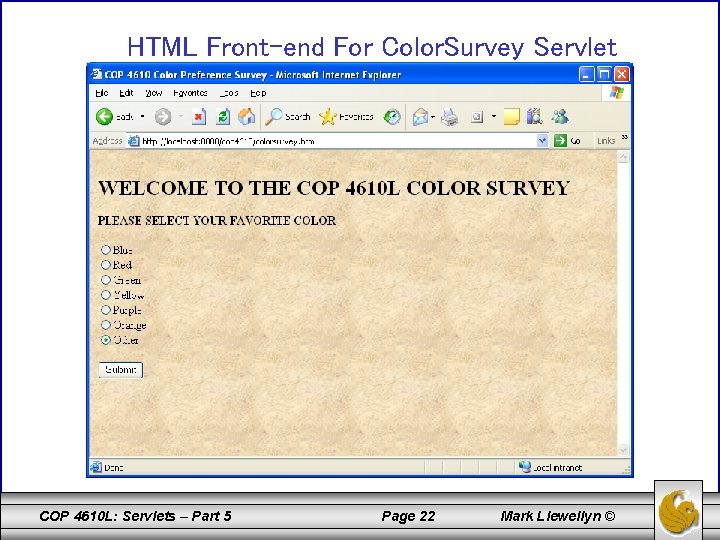Click 'PLEASE SELECT YOUR FAVORITE COLOR' text
This screenshot has width=720, height=540.
point(217,220)
